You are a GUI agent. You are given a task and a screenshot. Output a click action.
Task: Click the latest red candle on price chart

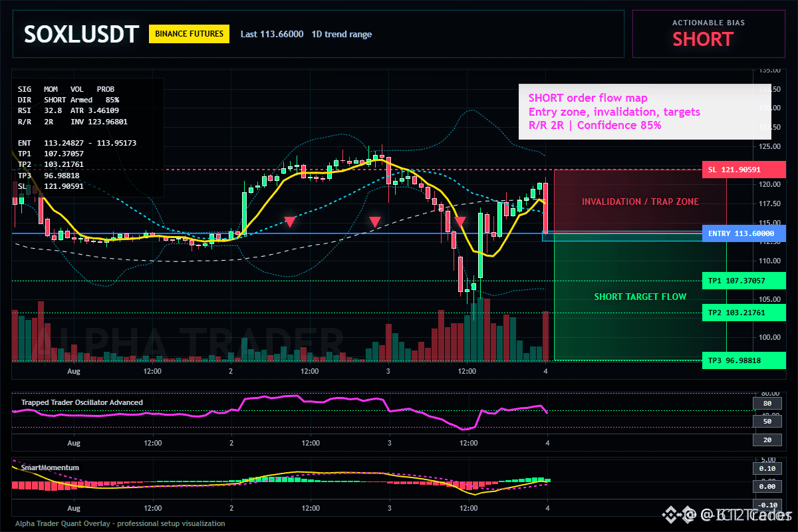pos(545,207)
